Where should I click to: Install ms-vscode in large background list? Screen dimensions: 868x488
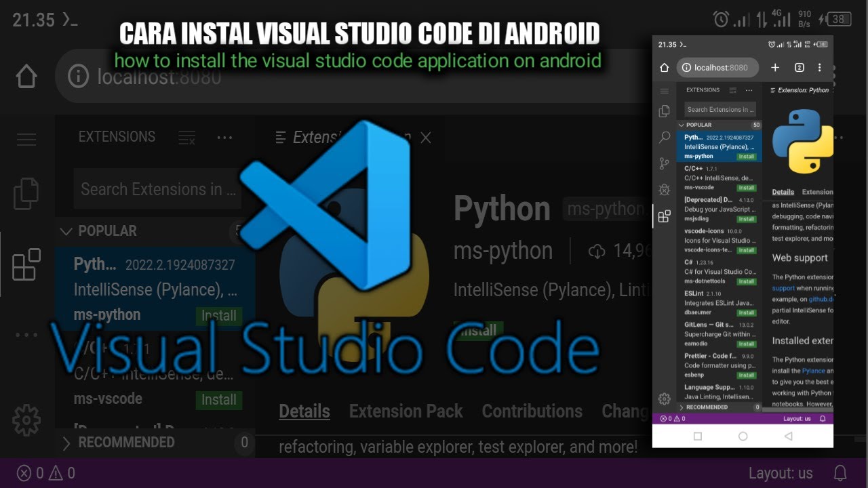click(x=218, y=400)
